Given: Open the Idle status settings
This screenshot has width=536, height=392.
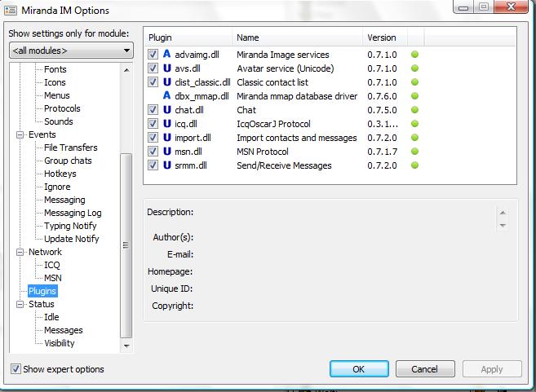Looking at the screenshot, I should tap(51, 317).
